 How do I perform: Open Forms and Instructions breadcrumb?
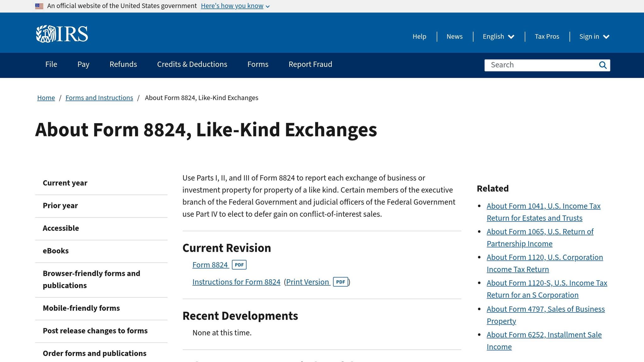[99, 98]
